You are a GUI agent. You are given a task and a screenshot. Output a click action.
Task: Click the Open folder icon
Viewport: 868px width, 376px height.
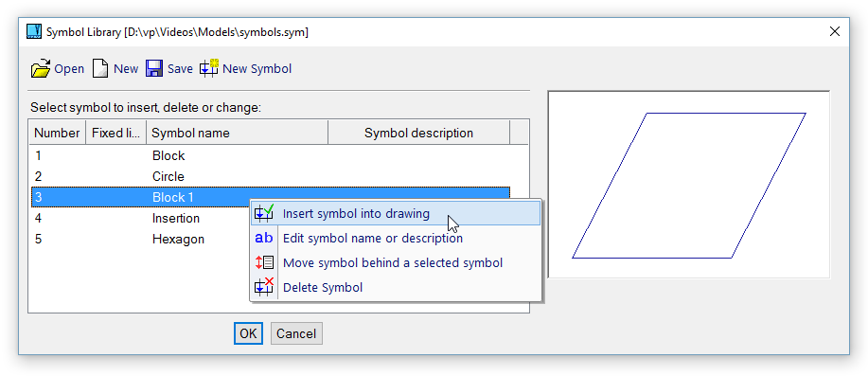pos(41,69)
